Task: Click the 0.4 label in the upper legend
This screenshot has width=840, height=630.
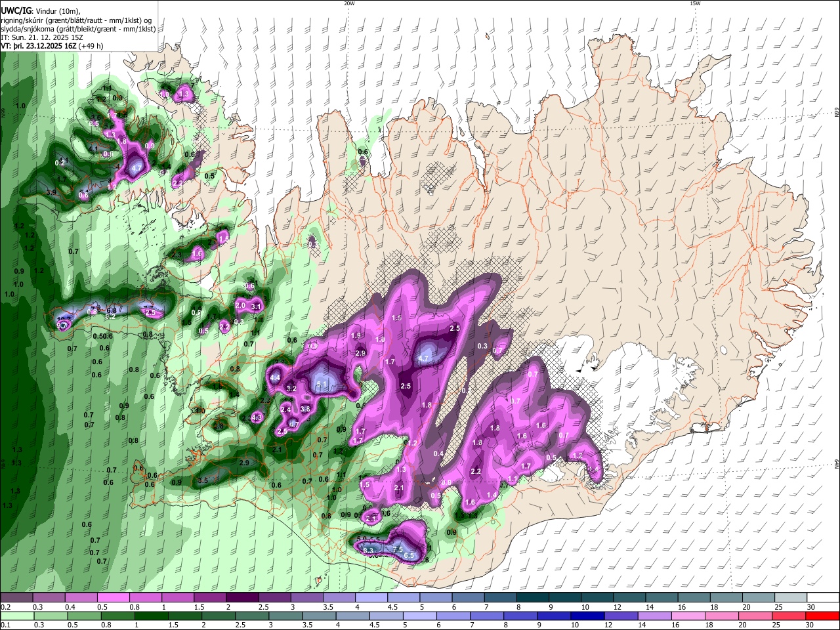Action: click(70, 606)
